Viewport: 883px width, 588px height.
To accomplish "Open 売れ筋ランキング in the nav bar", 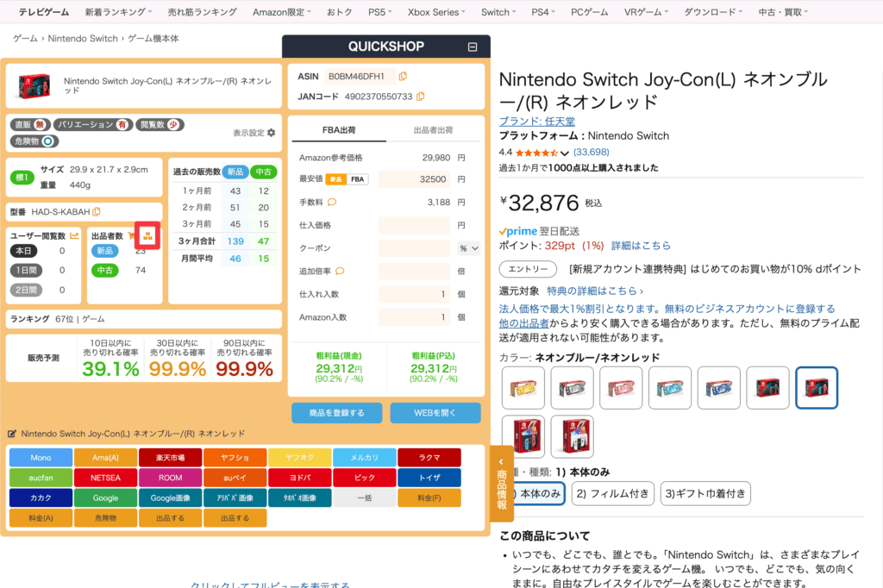I will pyautogui.click(x=202, y=12).
